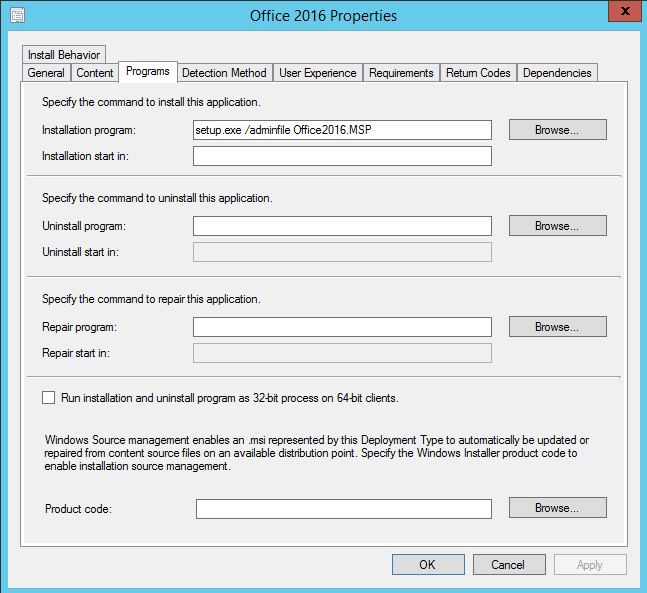Select the Programs tab
Screen dimensions: 647x593
148,72
